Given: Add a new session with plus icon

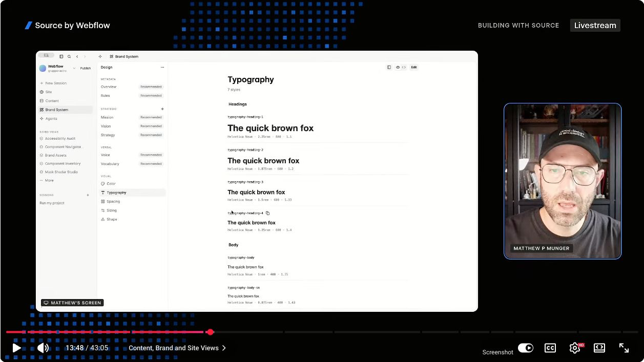Looking at the screenshot, I should pyautogui.click(x=88, y=195).
